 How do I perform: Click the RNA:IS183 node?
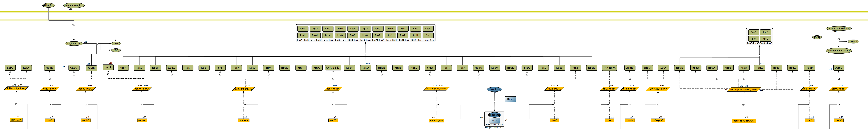[x=333, y=68]
